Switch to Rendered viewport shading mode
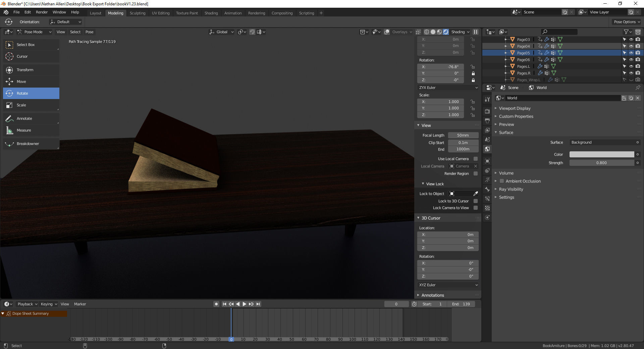Viewport: 644px width, 349px height. point(446,32)
